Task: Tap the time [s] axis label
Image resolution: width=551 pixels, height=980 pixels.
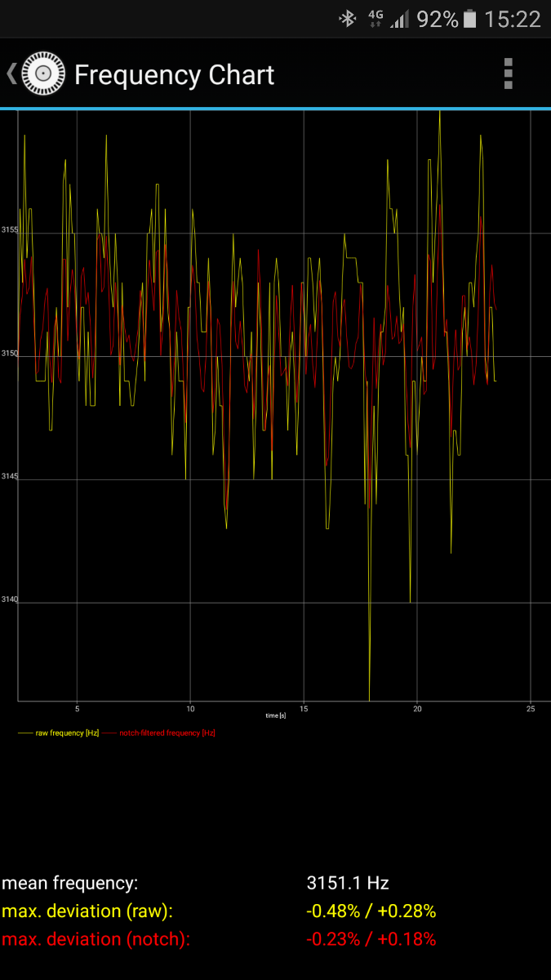Action: (276, 715)
